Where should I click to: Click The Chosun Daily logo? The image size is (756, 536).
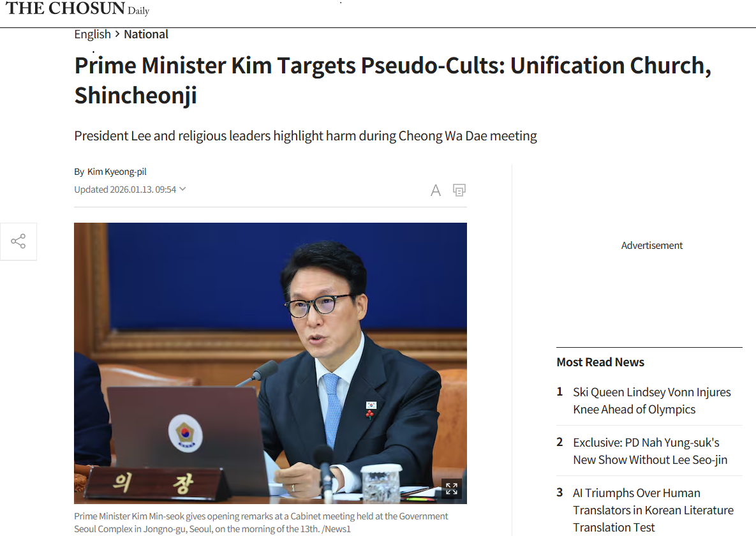click(78, 9)
